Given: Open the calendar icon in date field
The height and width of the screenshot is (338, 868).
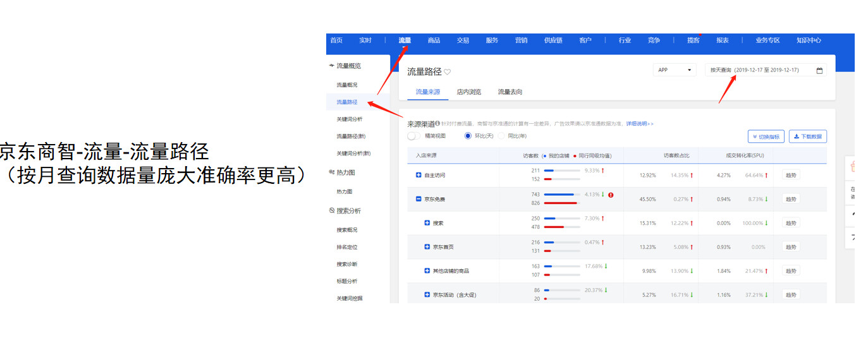Looking at the screenshot, I should (x=820, y=70).
